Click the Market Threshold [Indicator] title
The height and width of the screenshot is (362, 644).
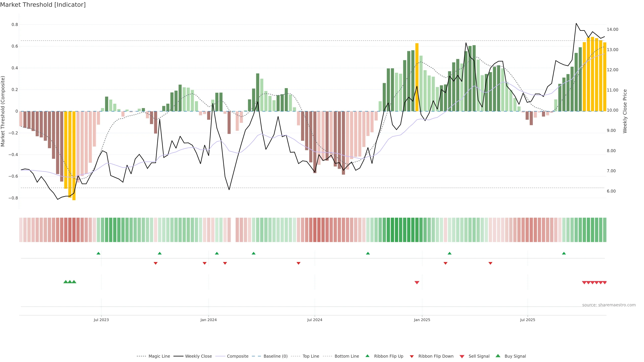(x=43, y=5)
